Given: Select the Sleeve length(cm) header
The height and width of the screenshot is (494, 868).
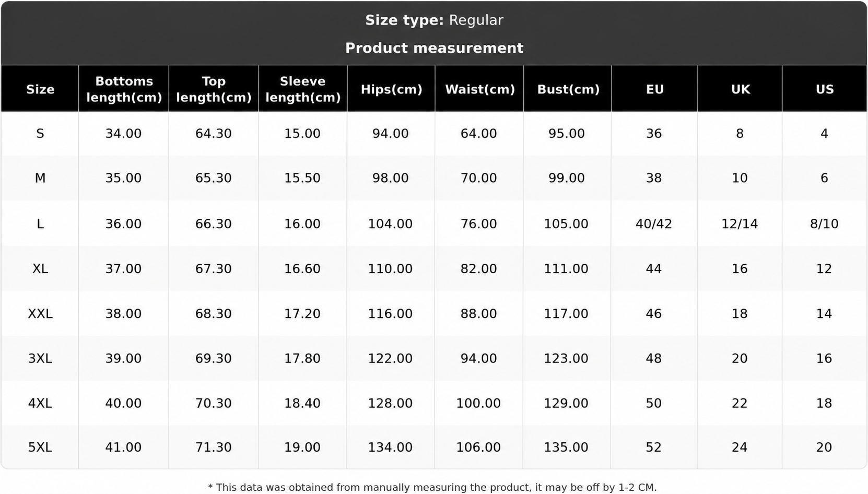Looking at the screenshot, I should [303, 89].
